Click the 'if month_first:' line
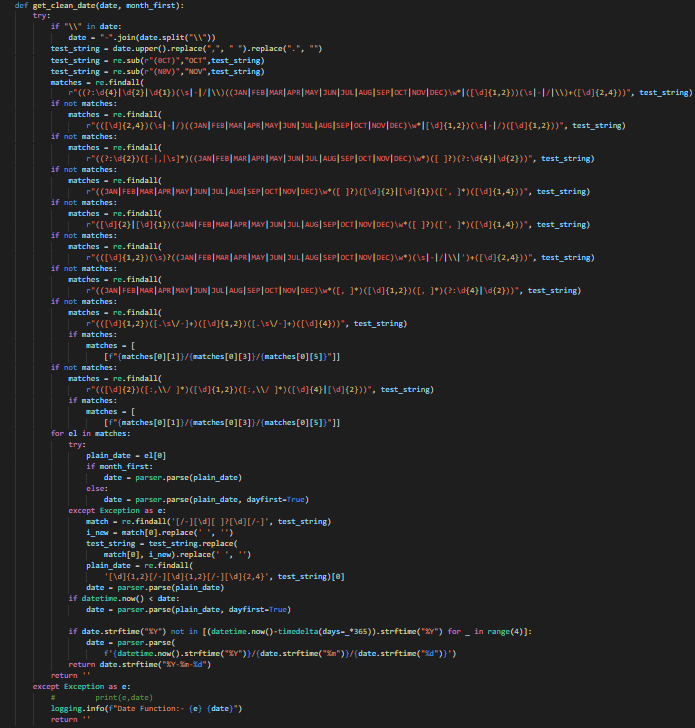 tap(119, 467)
